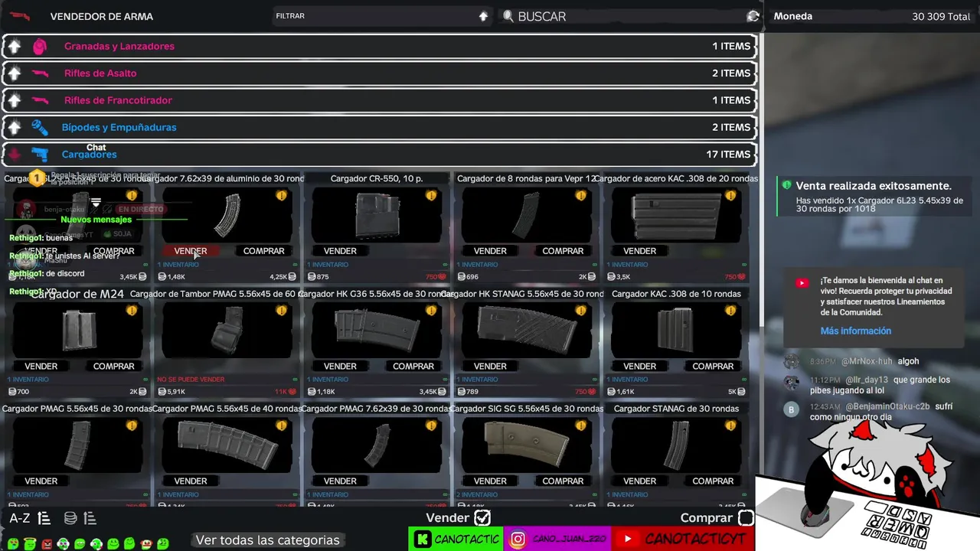Click warning badge on SIG SG magazine

click(x=580, y=425)
